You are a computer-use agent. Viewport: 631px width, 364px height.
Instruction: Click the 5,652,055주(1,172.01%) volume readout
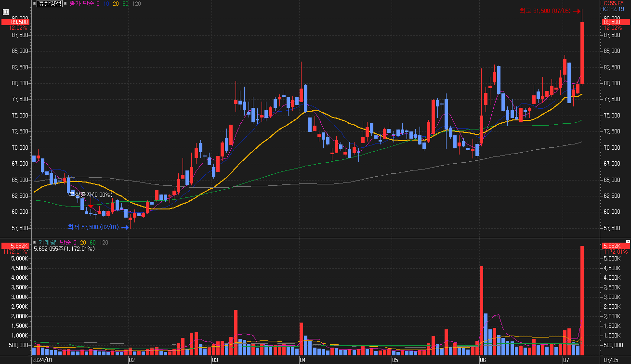tap(64, 249)
